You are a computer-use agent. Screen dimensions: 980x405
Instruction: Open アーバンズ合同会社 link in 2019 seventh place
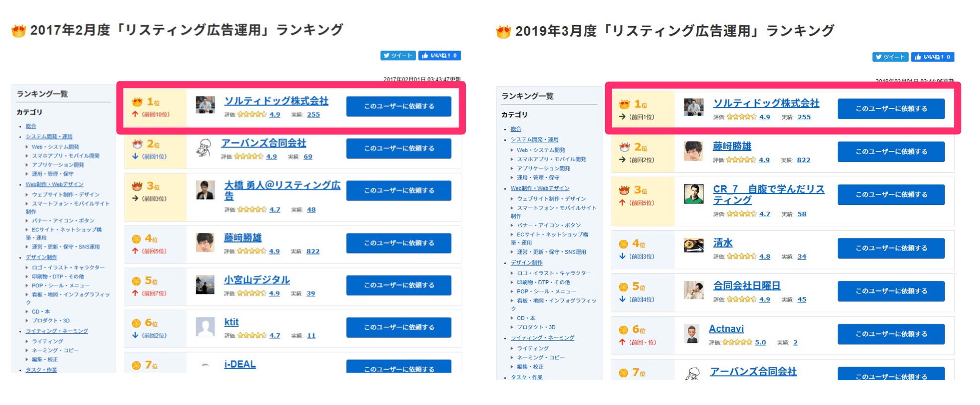pyautogui.click(x=753, y=372)
